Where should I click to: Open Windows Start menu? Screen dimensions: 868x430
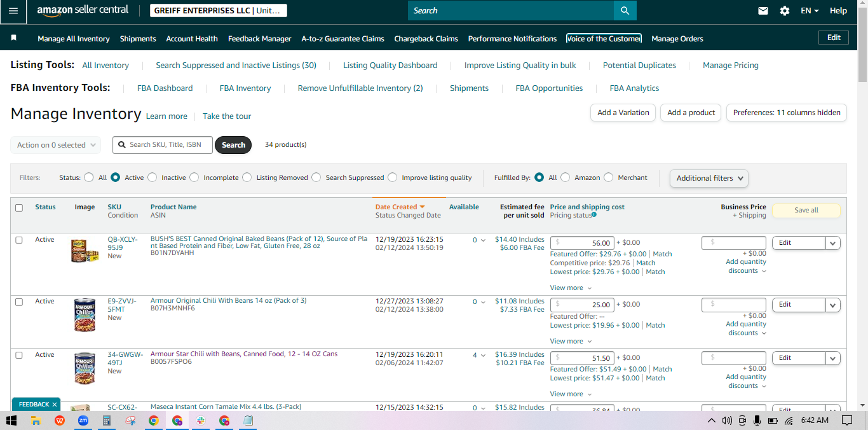click(11, 420)
